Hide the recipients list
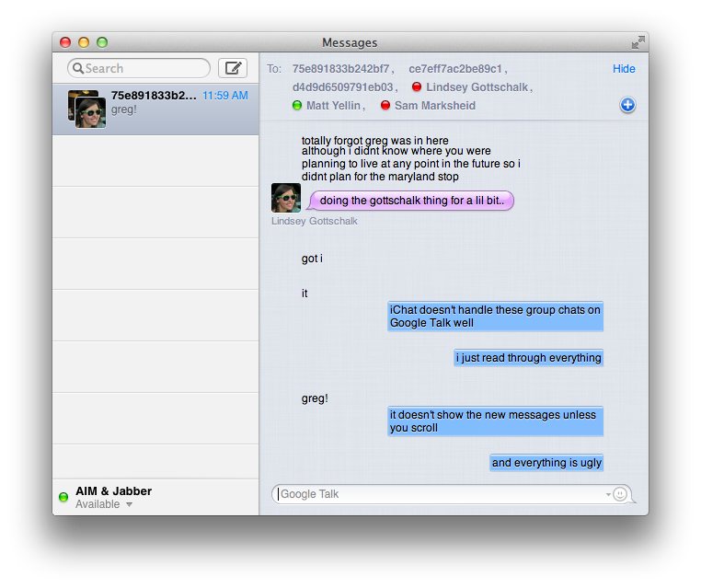 point(624,69)
